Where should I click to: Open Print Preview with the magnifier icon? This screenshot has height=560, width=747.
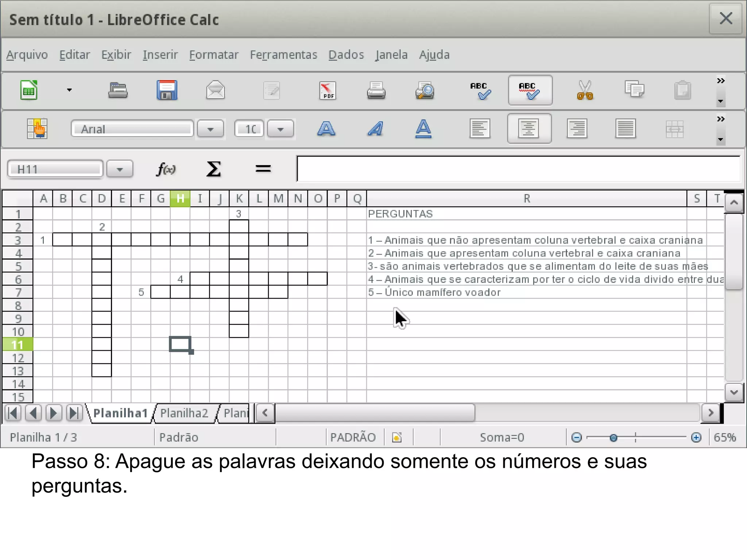tap(425, 90)
